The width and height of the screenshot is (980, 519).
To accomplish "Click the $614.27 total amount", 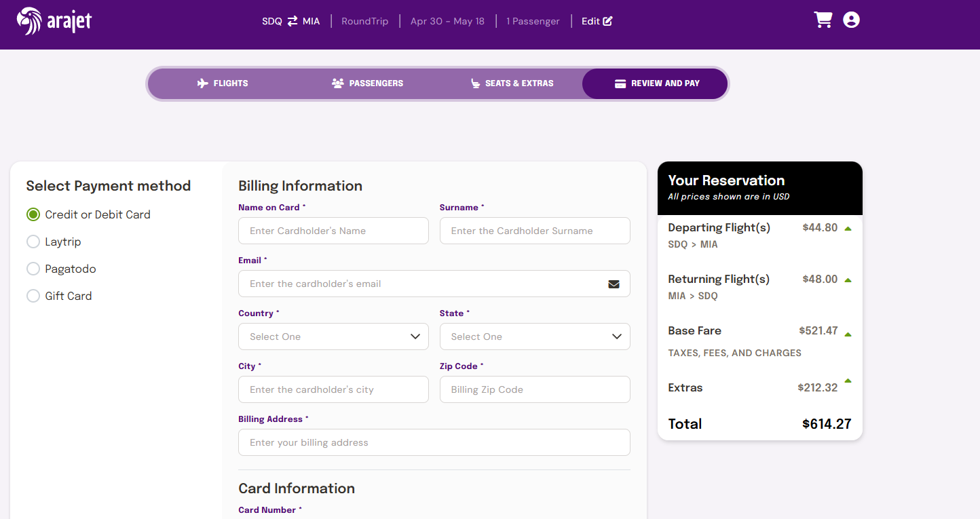I will click(827, 424).
